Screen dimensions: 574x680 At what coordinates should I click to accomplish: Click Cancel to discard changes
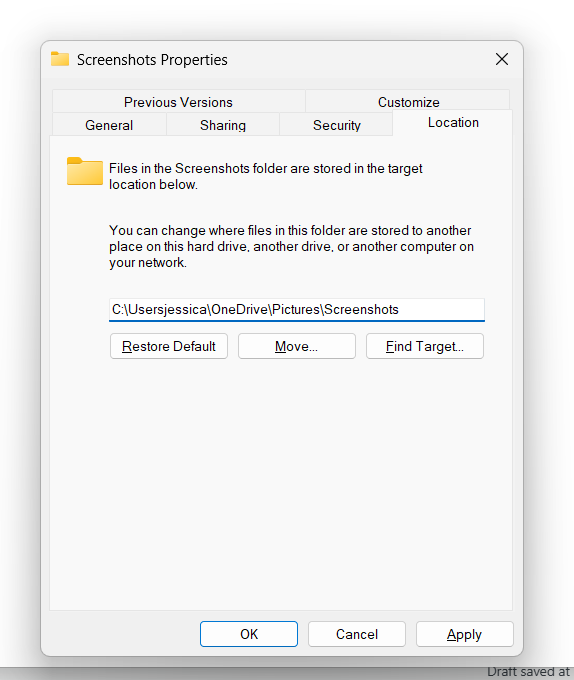[x=357, y=634]
